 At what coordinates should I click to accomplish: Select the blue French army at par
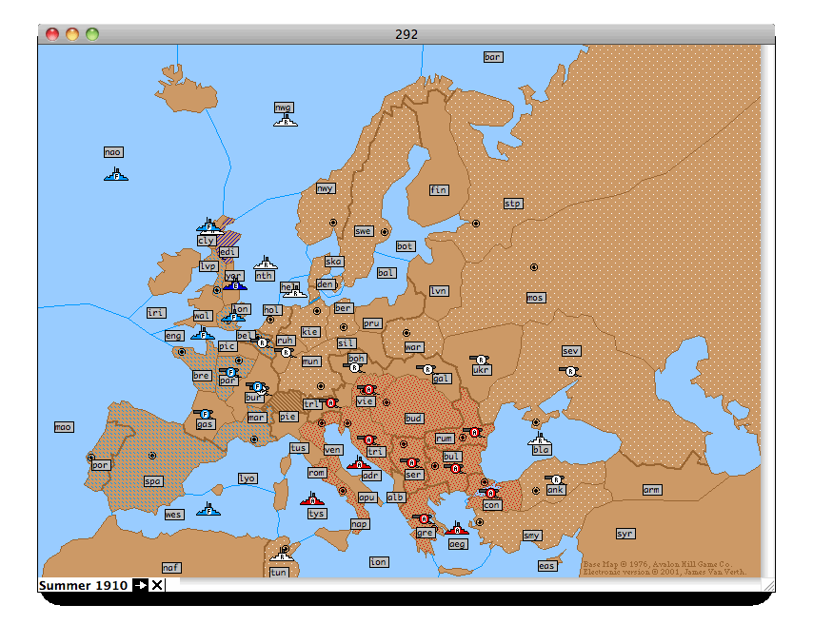229,373
